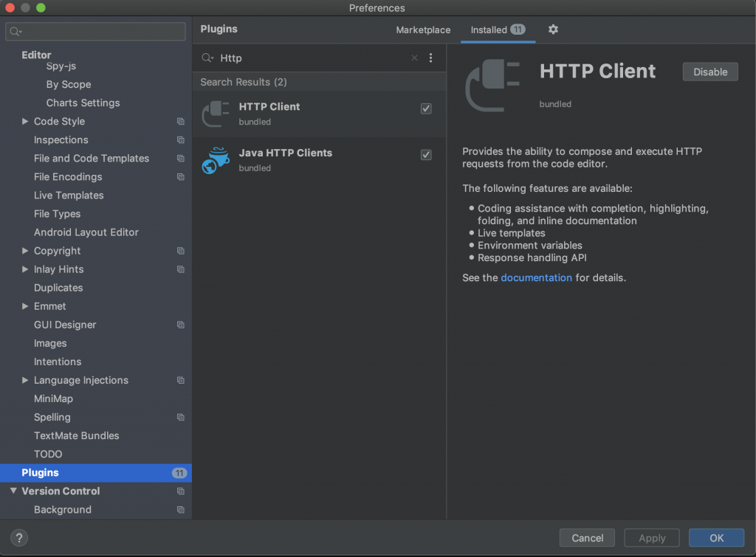Switch to the Marketplace tab
This screenshot has height=557, width=756.
click(423, 30)
